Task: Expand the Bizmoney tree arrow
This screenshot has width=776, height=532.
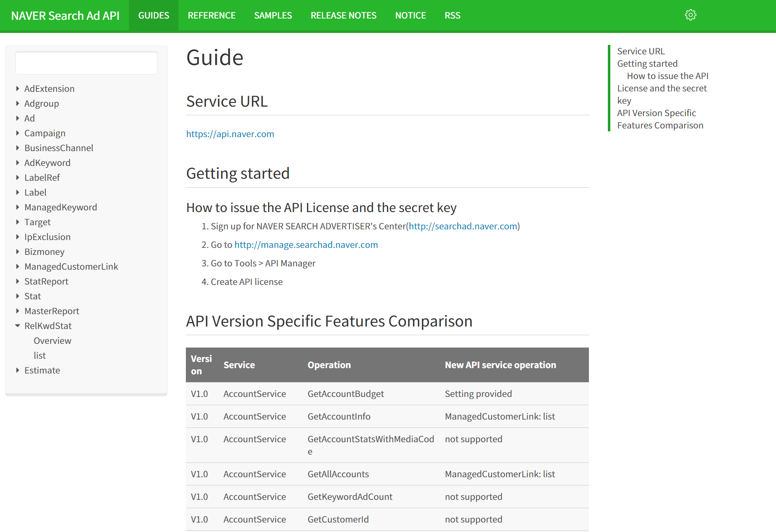Action: tap(18, 252)
